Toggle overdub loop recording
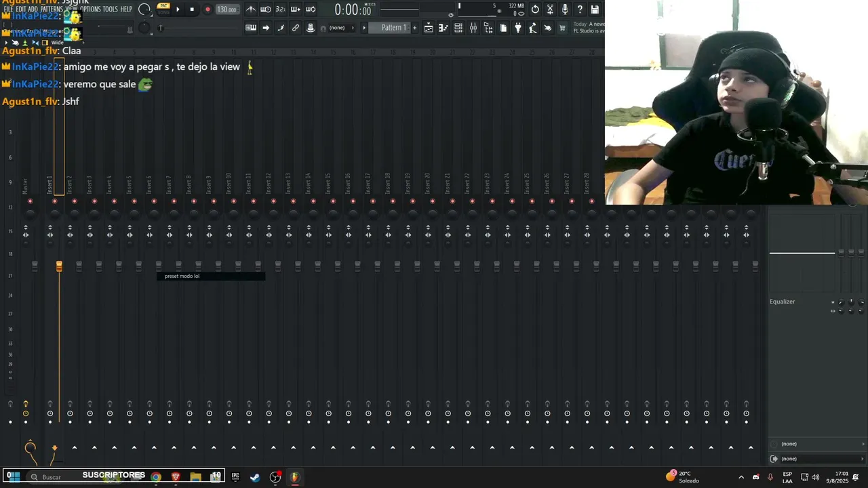The image size is (868, 488). point(296,9)
